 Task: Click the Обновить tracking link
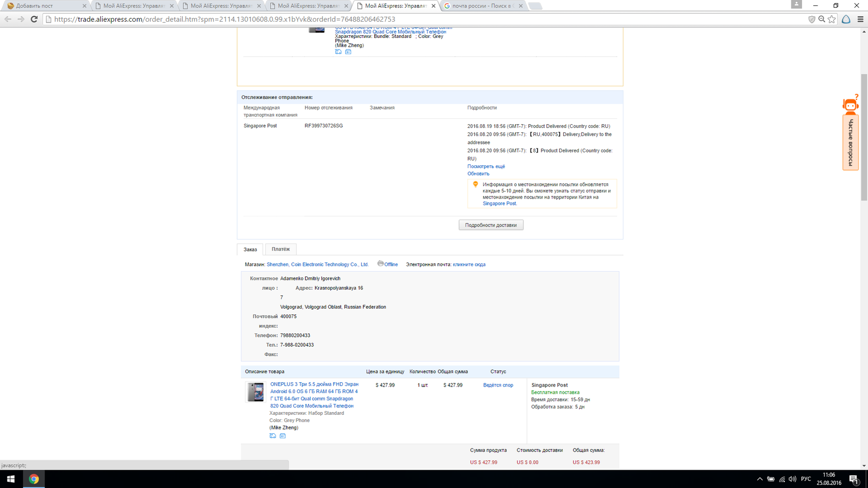[x=478, y=174]
